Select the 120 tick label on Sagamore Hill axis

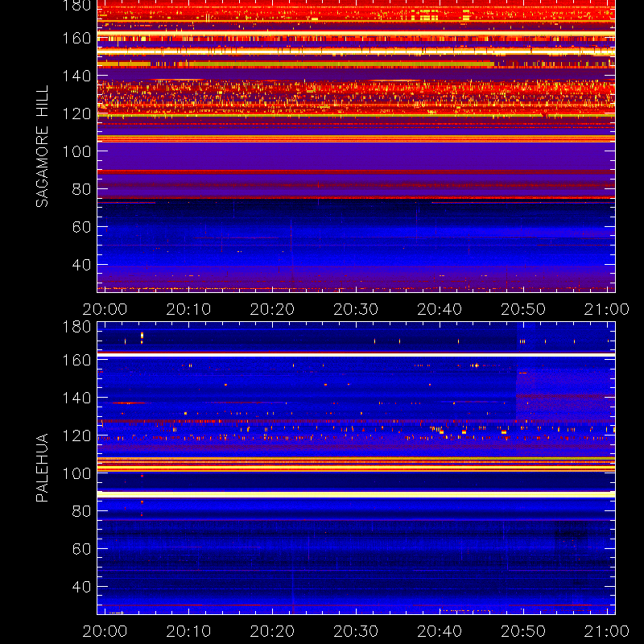[x=76, y=114]
